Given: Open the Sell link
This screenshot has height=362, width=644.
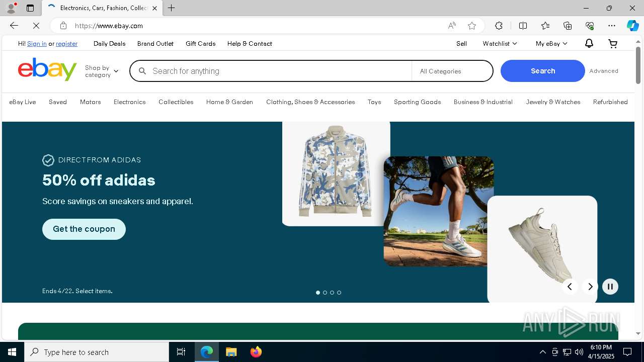Looking at the screenshot, I should [461, 44].
